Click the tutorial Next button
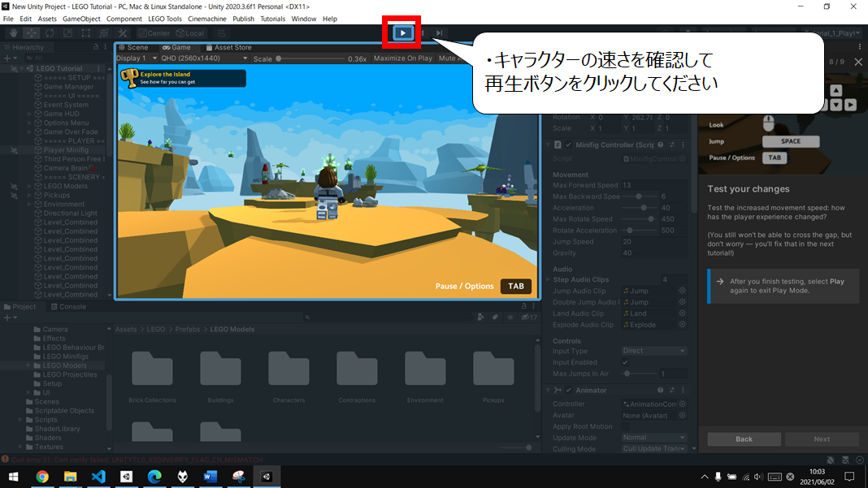The width and height of the screenshot is (868, 488). (x=822, y=438)
